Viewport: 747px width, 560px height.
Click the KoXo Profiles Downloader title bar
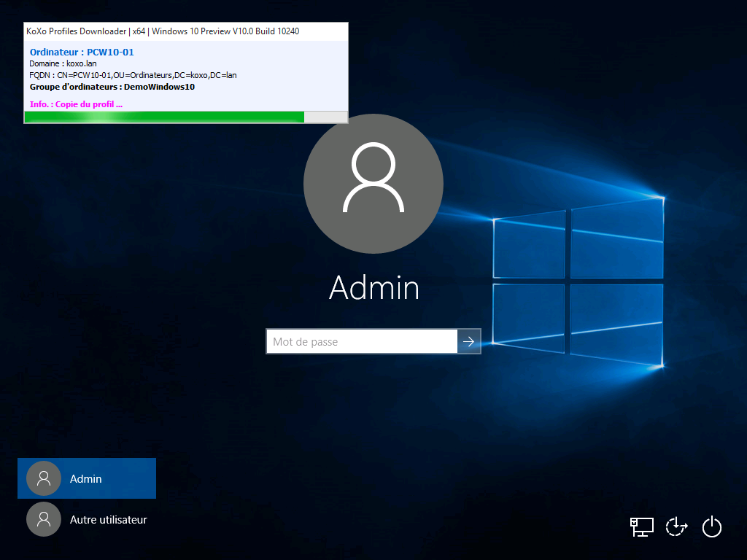click(186, 31)
